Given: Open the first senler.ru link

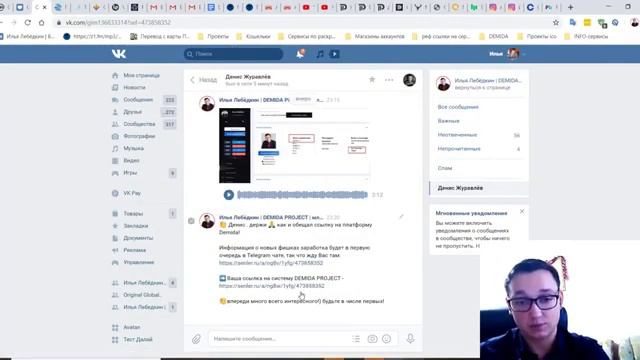Looking at the screenshot, I should 271,263.
